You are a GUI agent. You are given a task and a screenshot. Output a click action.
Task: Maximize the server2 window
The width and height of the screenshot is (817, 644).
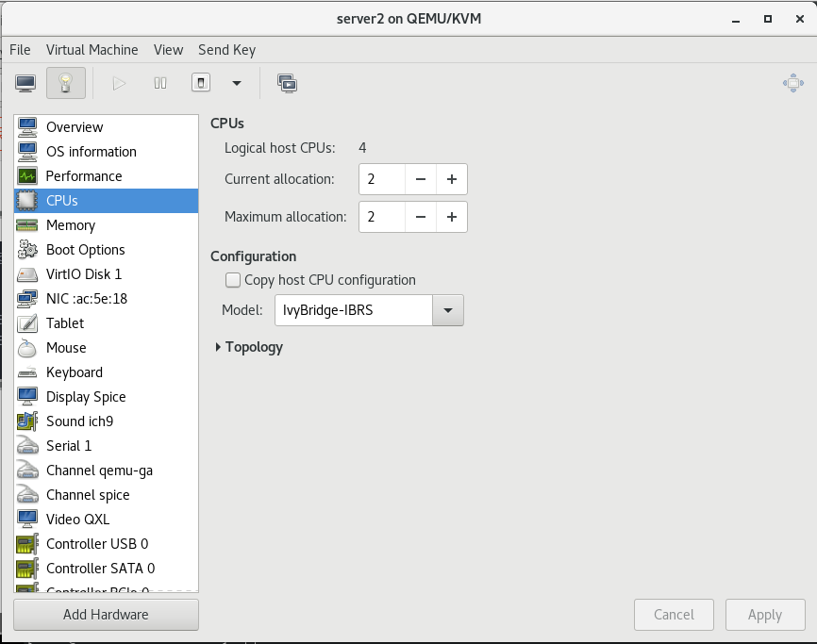click(x=768, y=19)
